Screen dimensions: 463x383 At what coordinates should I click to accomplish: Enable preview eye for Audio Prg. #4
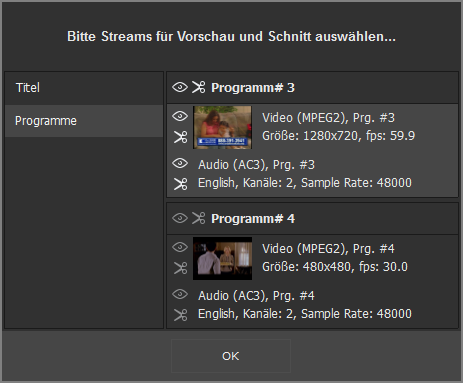(180, 294)
